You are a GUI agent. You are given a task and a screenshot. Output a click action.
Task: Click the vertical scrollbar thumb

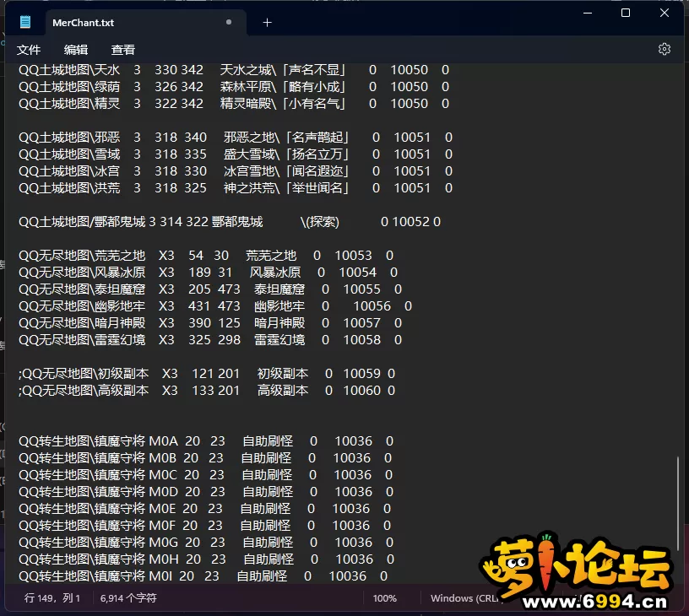678,504
